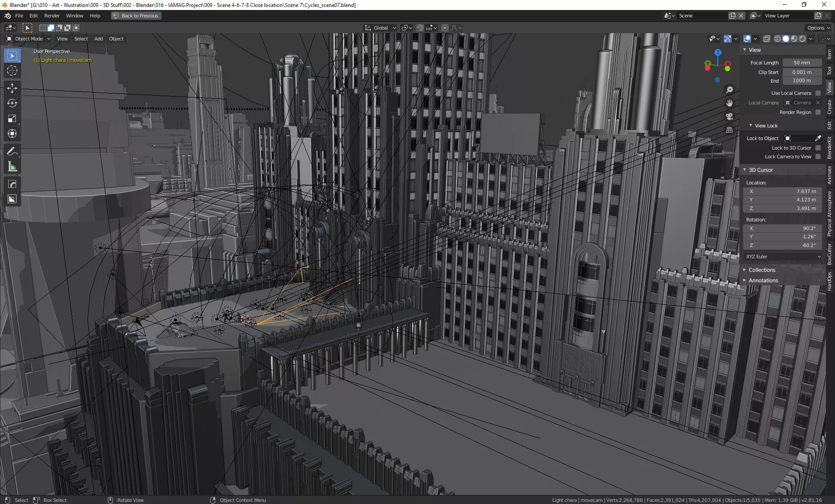The width and height of the screenshot is (835, 504).
Task: Adjust the Focal Length 50 mm field
Action: 802,63
